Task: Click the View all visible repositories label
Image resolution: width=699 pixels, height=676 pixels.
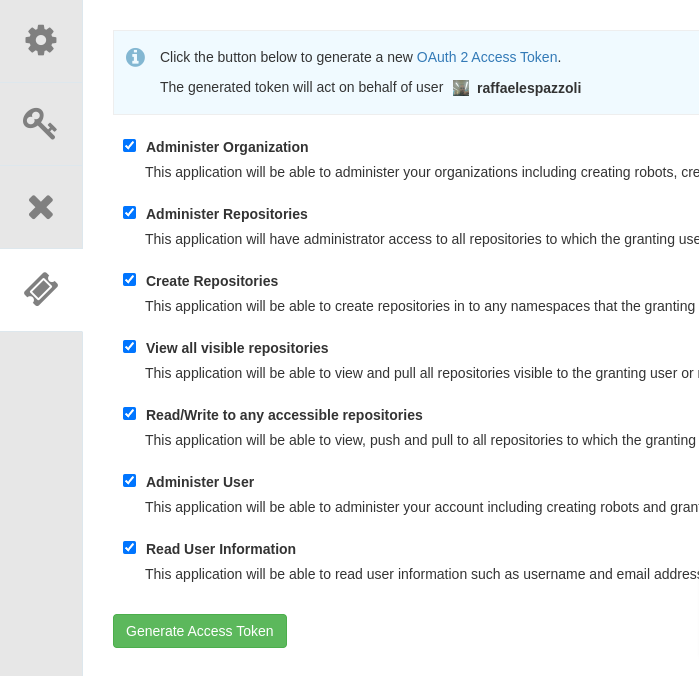Action: tap(237, 348)
